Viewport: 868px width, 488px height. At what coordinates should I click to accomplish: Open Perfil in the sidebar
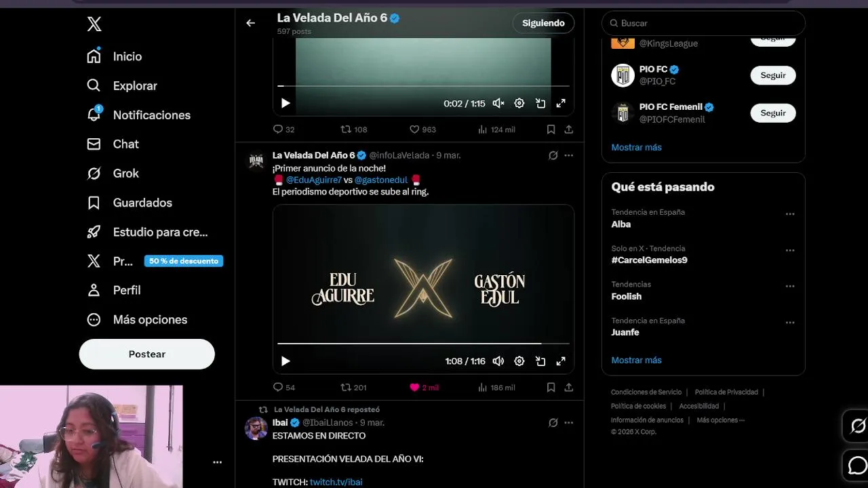[113, 290]
